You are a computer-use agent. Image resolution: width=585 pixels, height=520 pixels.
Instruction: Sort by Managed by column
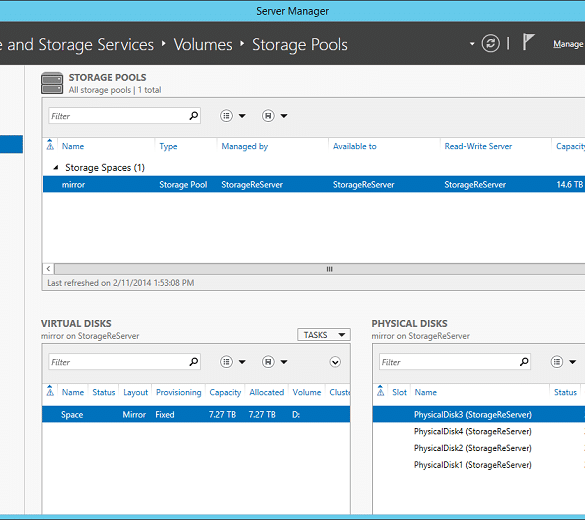pyautogui.click(x=245, y=146)
